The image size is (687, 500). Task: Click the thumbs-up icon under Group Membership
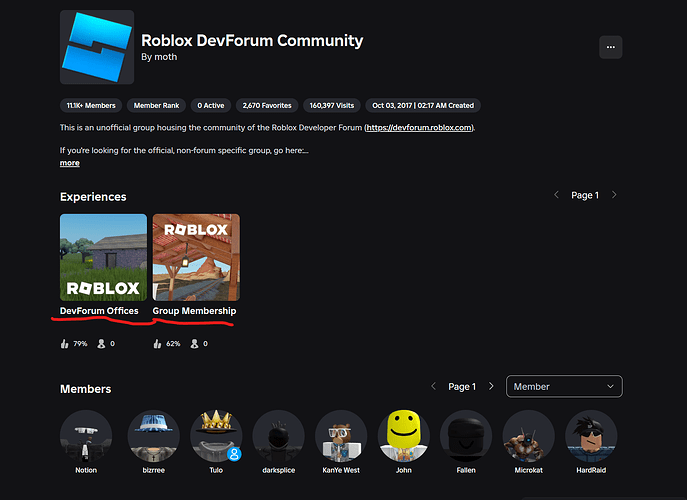[157, 344]
